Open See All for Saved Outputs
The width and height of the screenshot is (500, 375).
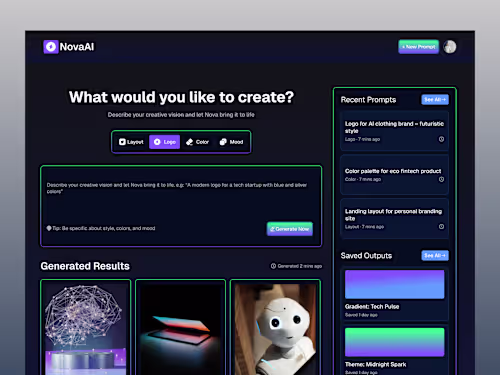pos(435,256)
